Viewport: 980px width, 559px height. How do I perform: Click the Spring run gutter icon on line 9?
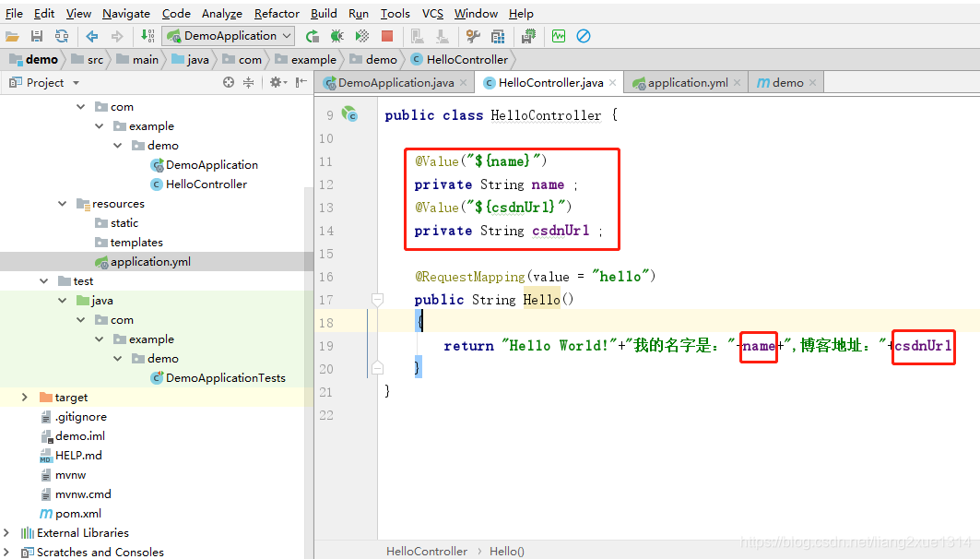coord(349,113)
